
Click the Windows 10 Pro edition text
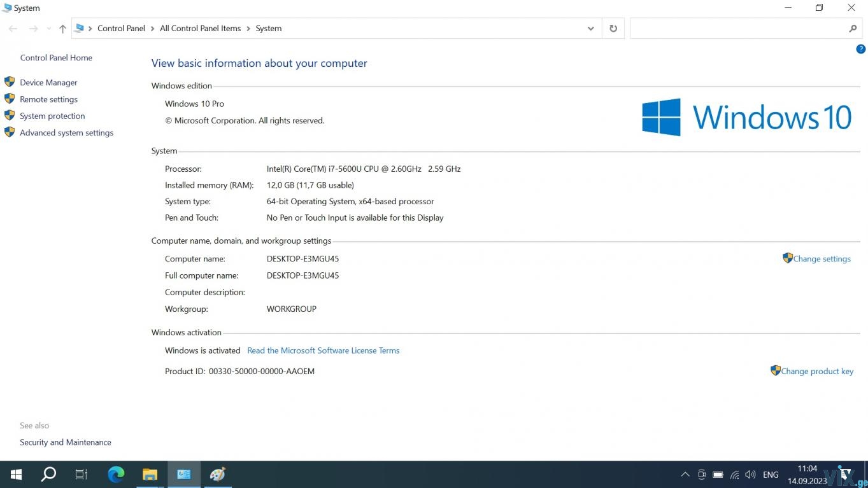pyautogui.click(x=194, y=104)
